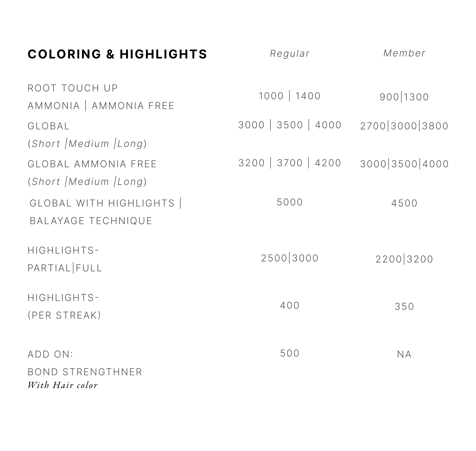Screen dimensions: 476x451
Task: Select regular price 1000 | 1400
Action: [x=290, y=96]
